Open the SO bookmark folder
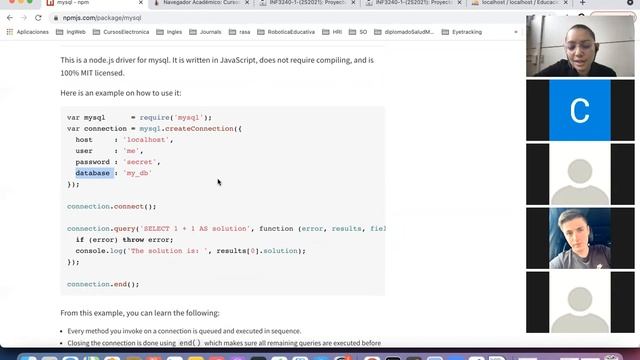 coord(358,32)
